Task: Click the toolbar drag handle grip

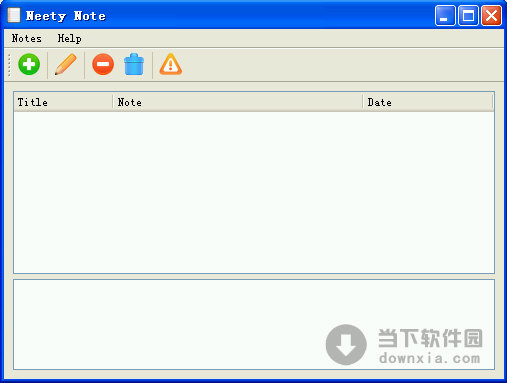Action: pos(9,65)
